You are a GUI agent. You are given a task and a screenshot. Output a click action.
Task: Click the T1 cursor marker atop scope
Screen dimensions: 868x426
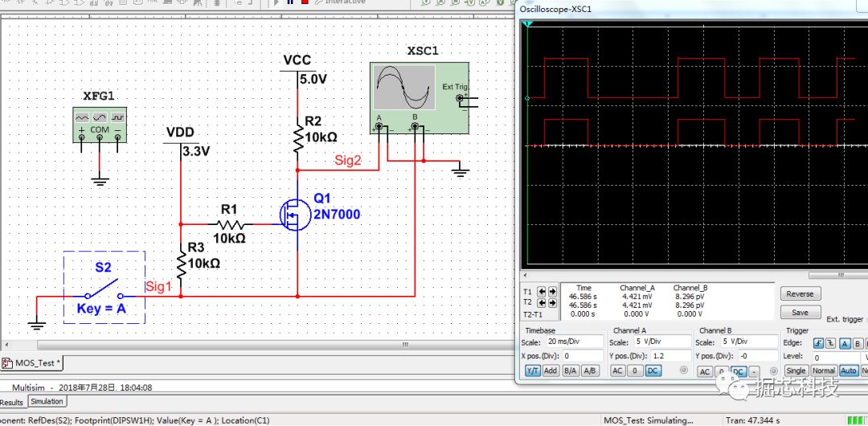[x=528, y=24]
